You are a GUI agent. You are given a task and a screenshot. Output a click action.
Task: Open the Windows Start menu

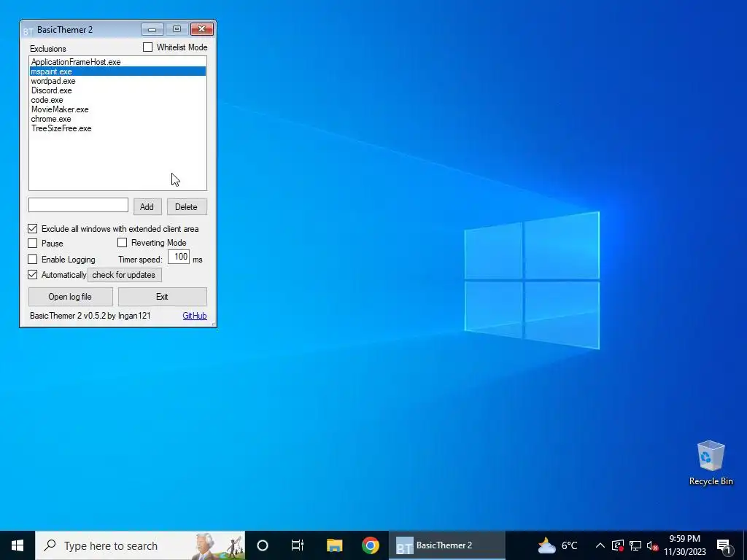click(18, 545)
